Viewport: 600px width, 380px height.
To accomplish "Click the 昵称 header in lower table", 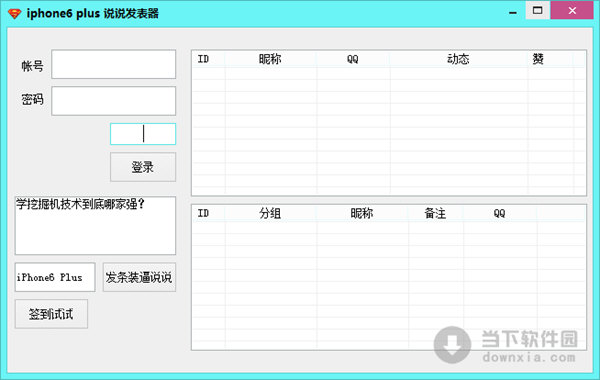I will click(x=362, y=214).
